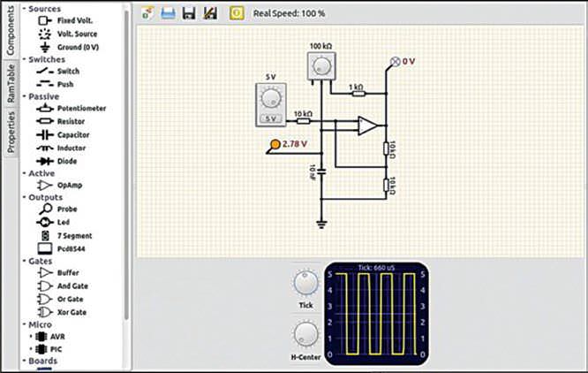Click the oscilloscope waveform display
This screenshot has width=588, height=373.
(x=379, y=313)
